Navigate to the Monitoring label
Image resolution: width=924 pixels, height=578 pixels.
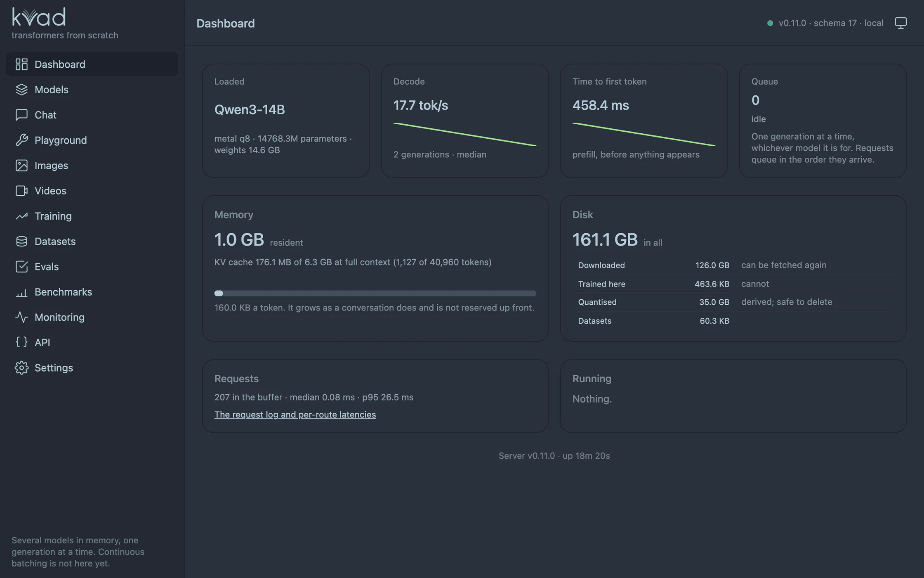(59, 317)
